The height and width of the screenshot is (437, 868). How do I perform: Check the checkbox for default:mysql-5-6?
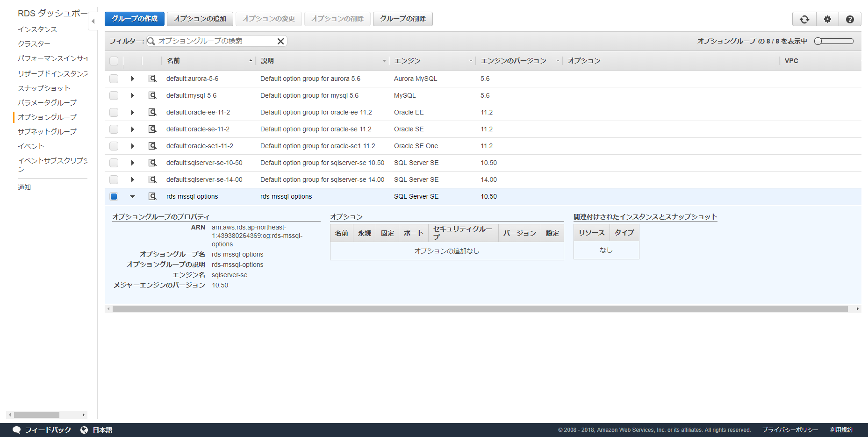click(114, 95)
